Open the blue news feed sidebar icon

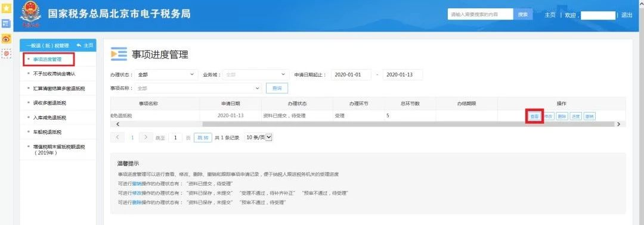7,24
